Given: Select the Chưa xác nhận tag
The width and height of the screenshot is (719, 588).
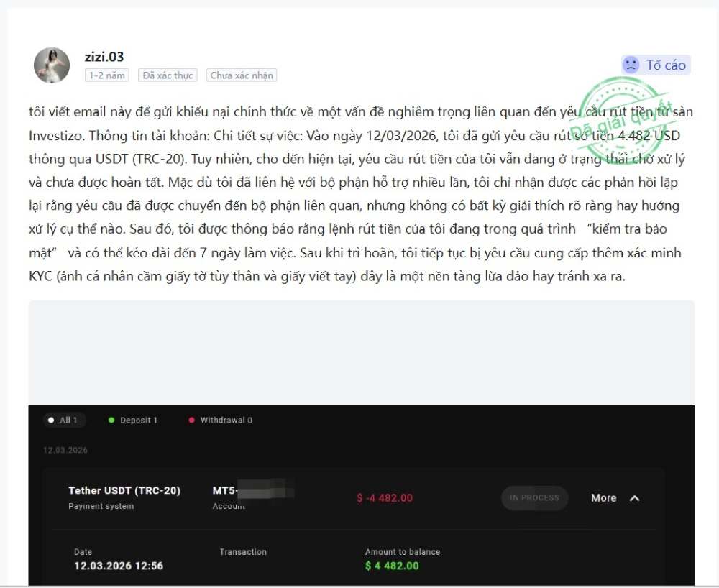Looking at the screenshot, I should click(x=242, y=75).
